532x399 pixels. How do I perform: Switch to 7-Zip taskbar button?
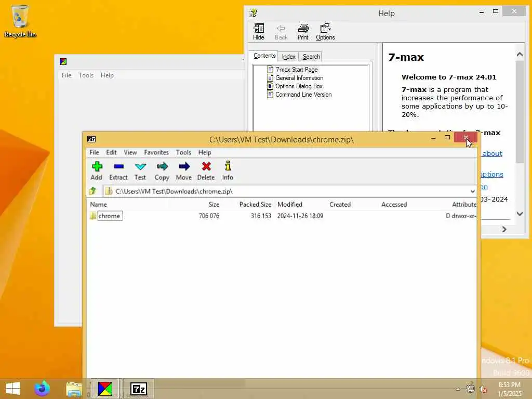(138, 389)
